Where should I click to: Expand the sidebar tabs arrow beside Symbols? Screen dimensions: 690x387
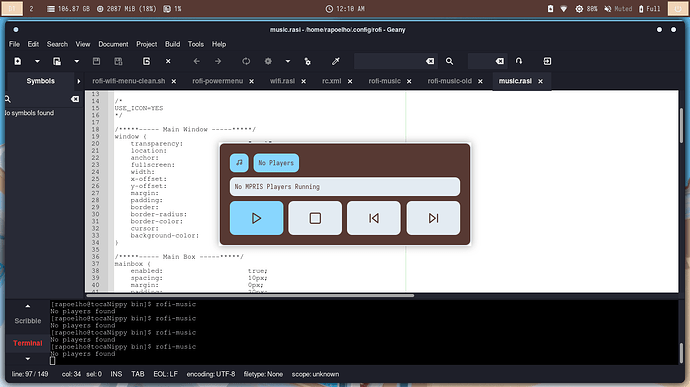pyautogui.click(x=79, y=81)
